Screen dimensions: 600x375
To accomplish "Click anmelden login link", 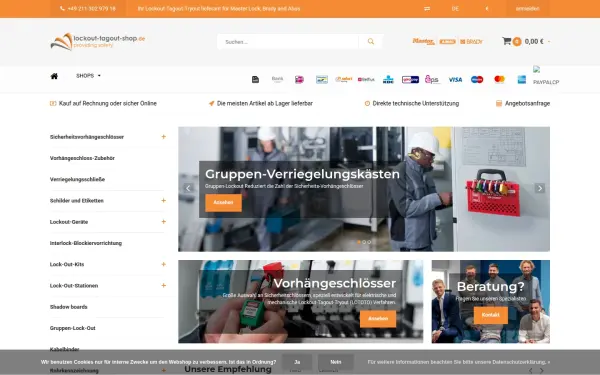I will (527, 8).
